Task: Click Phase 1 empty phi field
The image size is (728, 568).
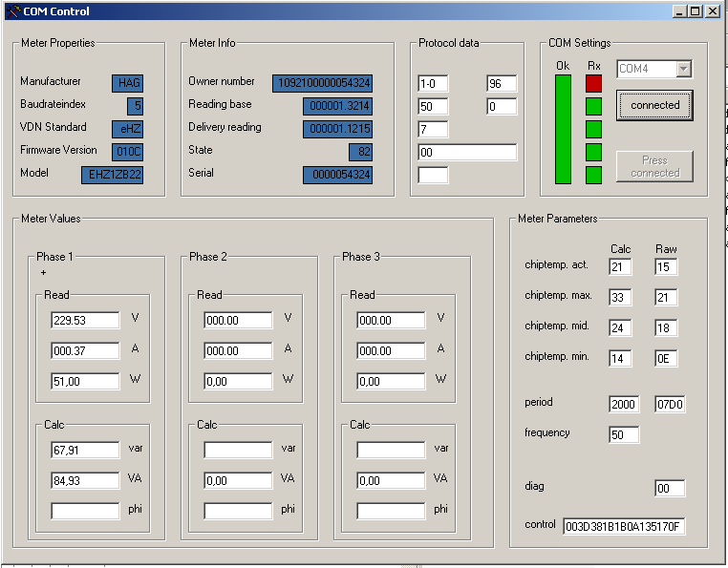Action: tap(85, 511)
